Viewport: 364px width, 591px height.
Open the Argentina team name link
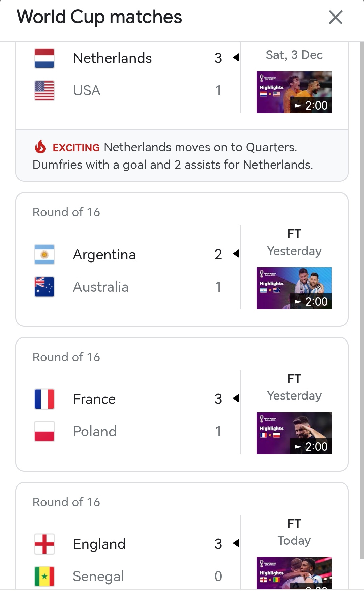click(x=104, y=255)
